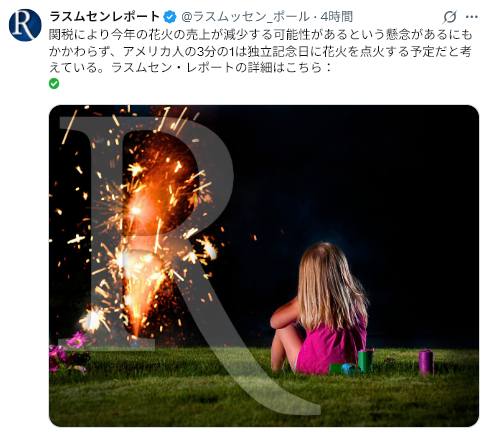Click the green firework tube beside girl
The image size is (486, 431).
tap(365, 361)
